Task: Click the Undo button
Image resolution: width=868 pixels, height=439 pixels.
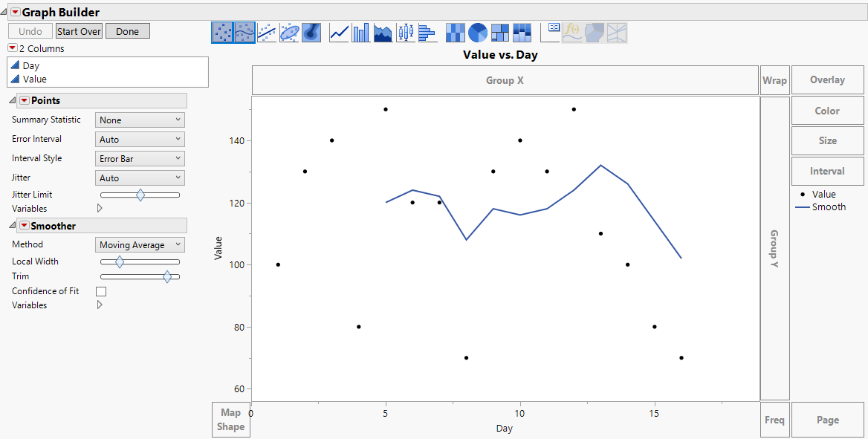Action: click(30, 31)
